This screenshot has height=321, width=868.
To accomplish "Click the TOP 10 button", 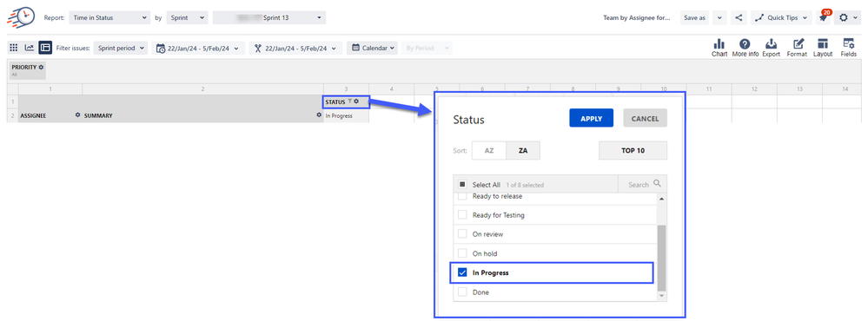I will (633, 150).
